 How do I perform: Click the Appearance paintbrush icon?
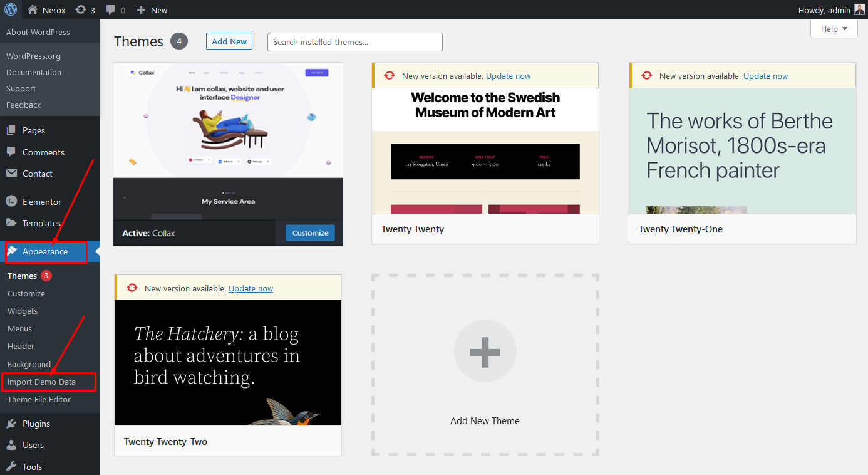11,251
